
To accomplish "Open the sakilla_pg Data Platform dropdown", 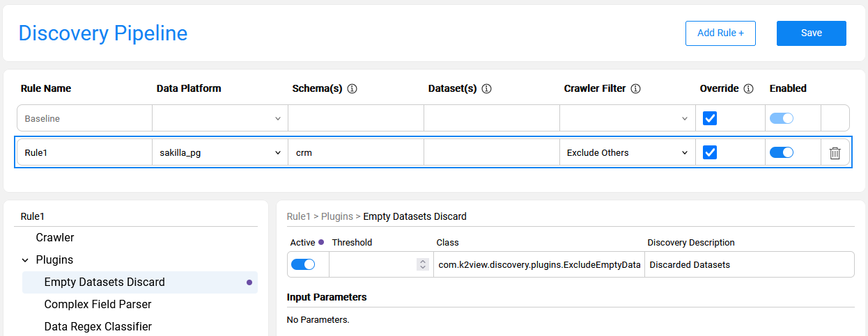I will click(219, 152).
